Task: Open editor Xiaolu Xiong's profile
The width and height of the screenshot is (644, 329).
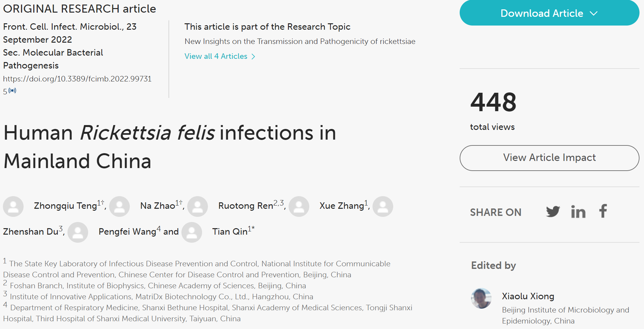Action: [528, 296]
